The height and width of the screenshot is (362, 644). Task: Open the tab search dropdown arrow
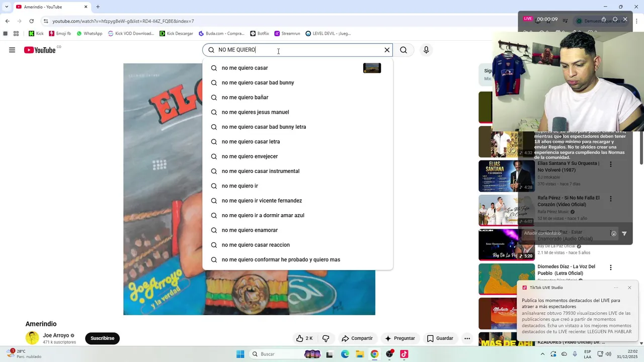7,7
